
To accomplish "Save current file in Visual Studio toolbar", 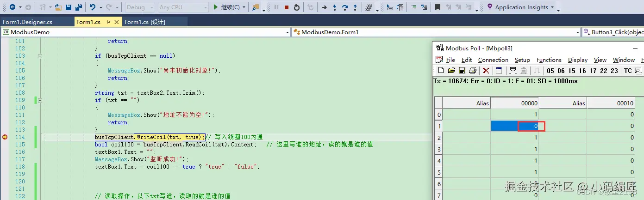I will [x=69, y=7].
